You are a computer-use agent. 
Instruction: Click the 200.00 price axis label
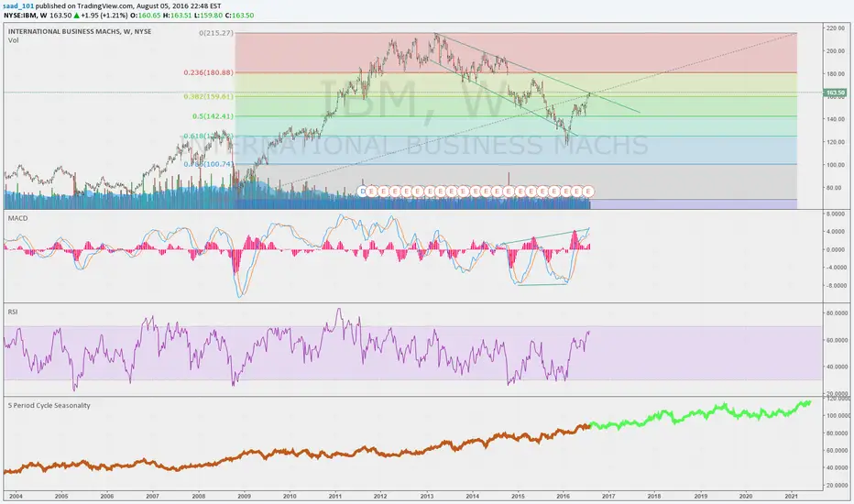pos(836,50)
